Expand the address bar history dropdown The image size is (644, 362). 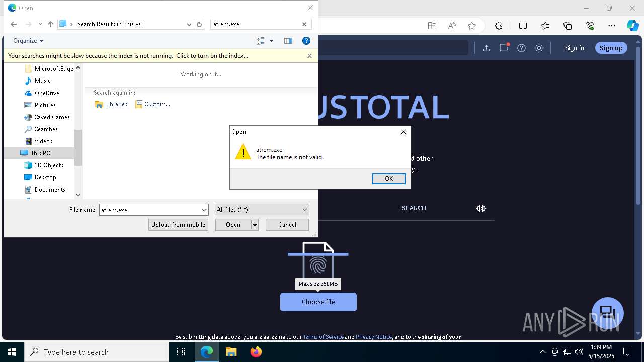tap(189, 24)
